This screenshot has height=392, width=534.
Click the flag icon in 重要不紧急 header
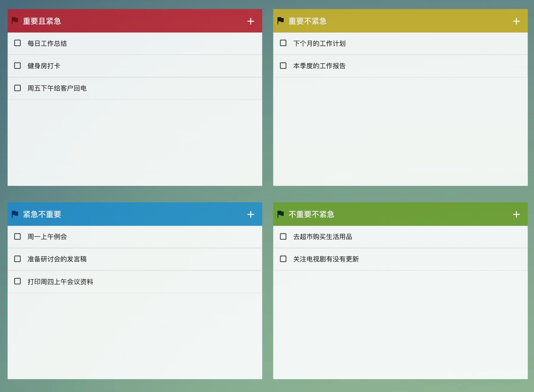[x=281, y=21]
